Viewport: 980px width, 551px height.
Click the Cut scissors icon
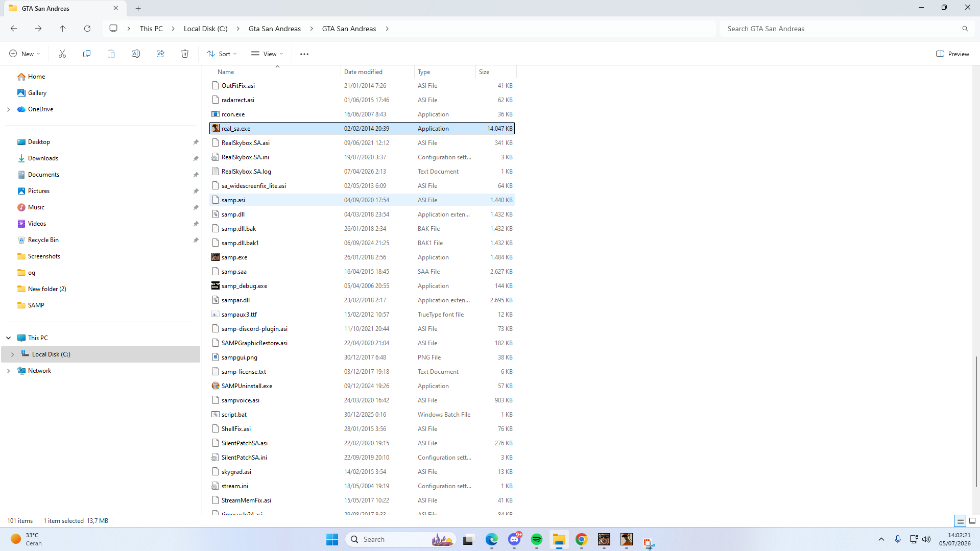point(62,54)
